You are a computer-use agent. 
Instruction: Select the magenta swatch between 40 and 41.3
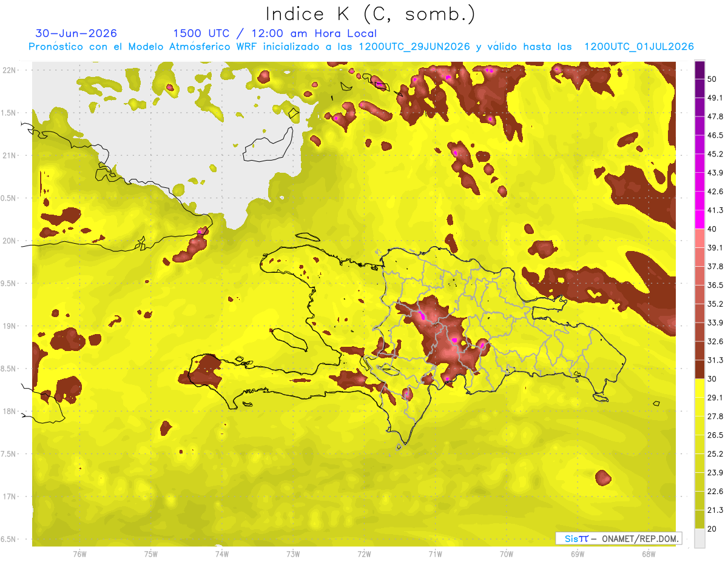[699, 220]
